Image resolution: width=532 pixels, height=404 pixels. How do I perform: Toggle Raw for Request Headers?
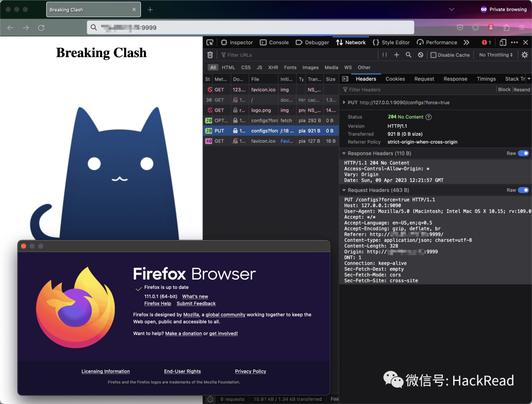pos(523,190)
